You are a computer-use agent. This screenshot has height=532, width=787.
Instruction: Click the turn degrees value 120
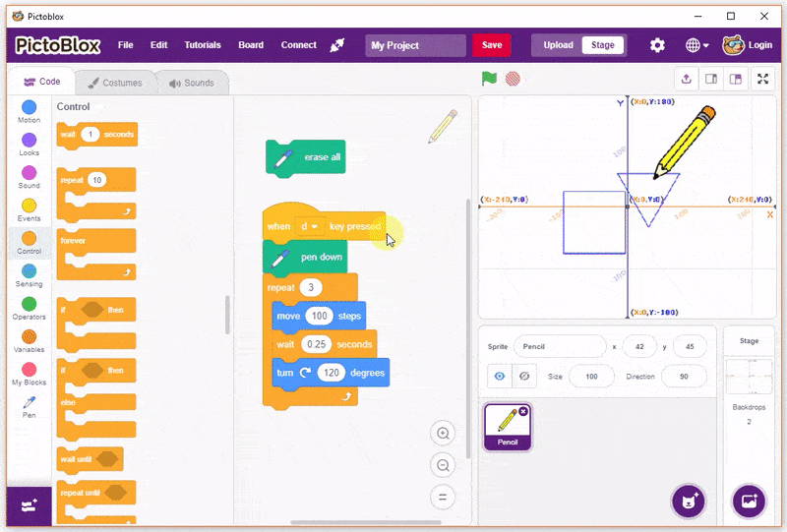[x=332, y=373]
